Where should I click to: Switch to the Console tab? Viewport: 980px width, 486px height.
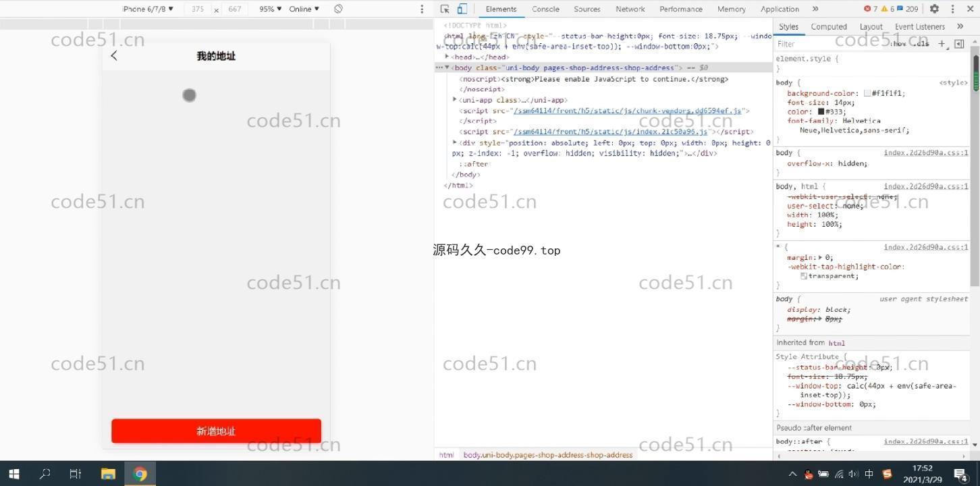[545, 9]
